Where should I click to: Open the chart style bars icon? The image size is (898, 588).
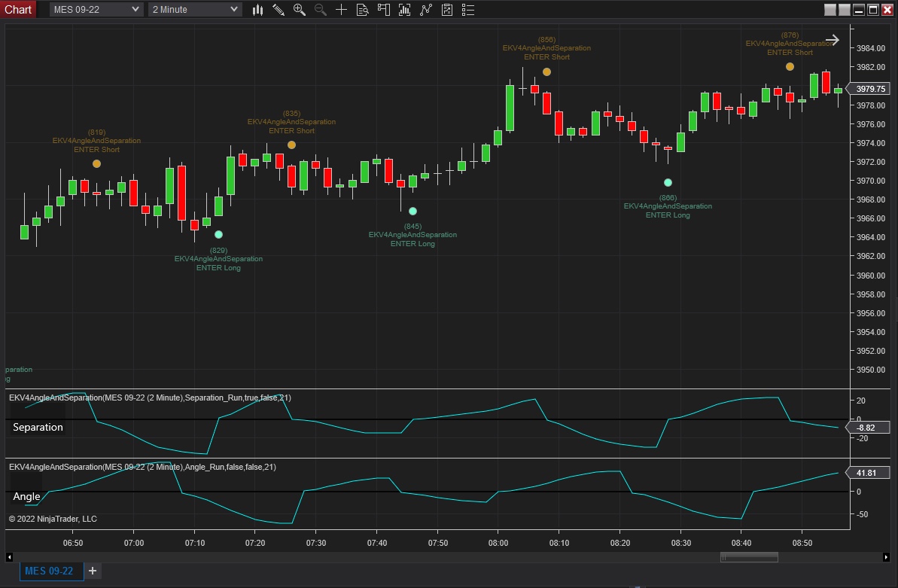257,10
